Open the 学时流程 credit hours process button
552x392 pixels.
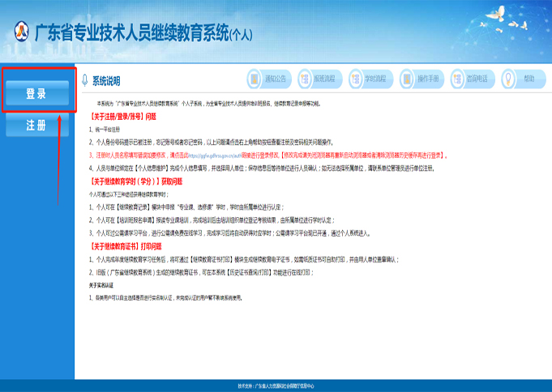pos(370,79)
